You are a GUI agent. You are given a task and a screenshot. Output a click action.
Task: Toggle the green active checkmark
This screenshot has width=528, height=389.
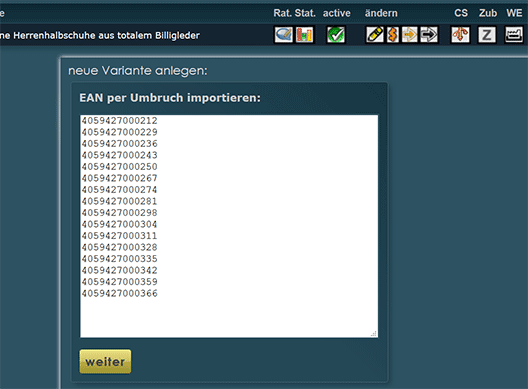click(x=336, y=35)
